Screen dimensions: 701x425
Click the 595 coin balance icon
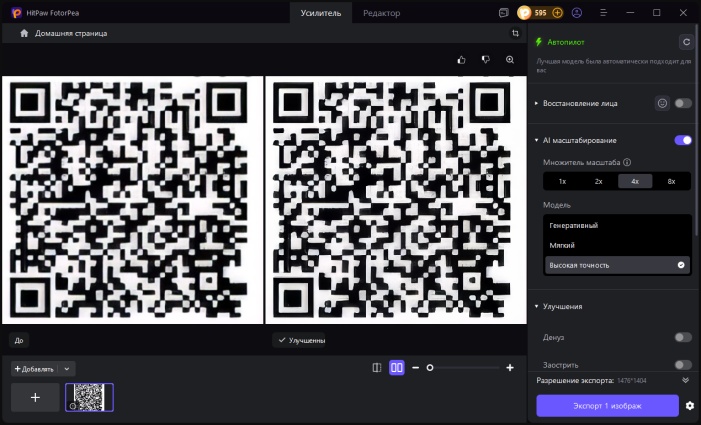[x=524, y=13]
